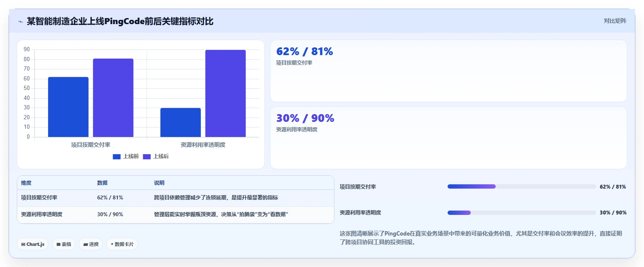Click the 对比矩阵 label at top right
This screenshot has width=644, height=267.
pos(615,21)
